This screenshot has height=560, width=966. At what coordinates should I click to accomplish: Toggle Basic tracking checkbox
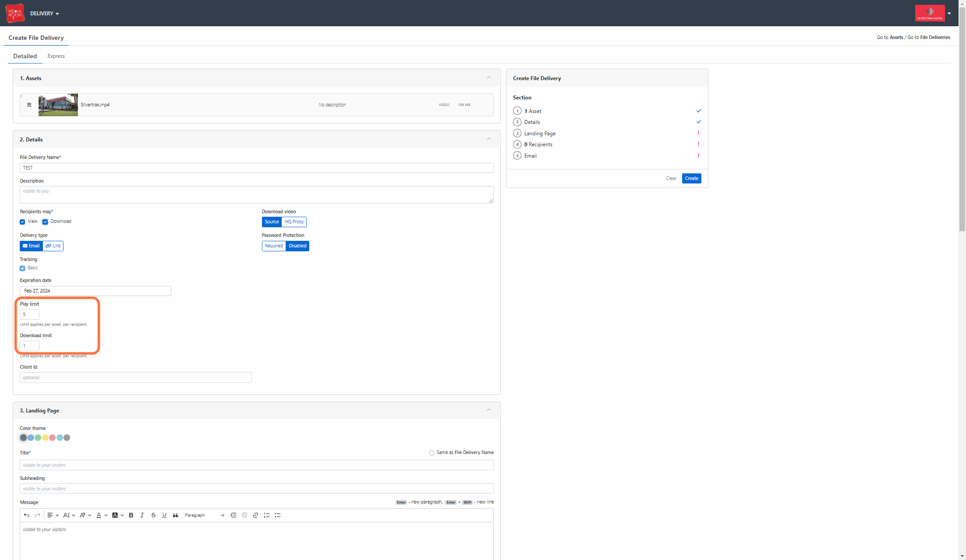tap(22, 268)
